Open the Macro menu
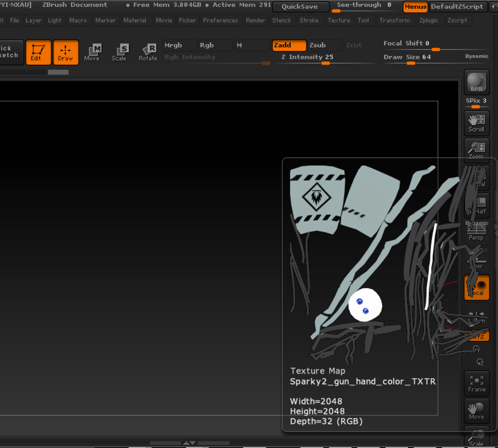 [78, 20]
